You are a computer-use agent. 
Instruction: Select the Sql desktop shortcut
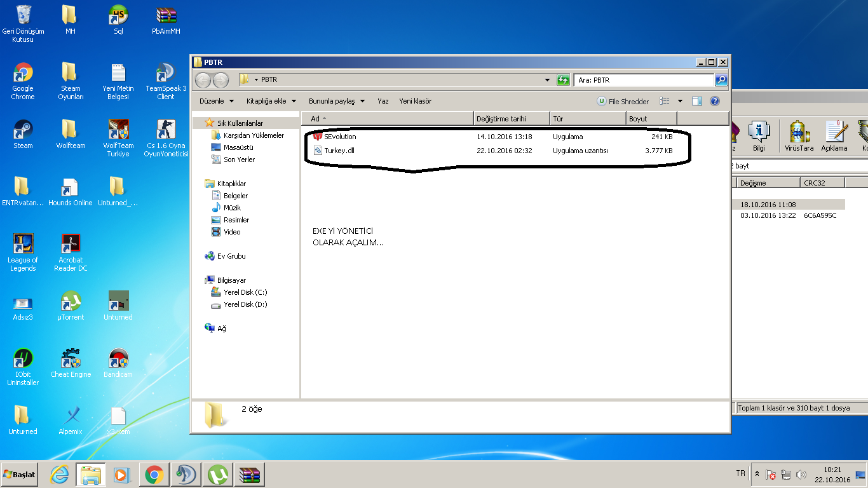(x=118, y=20)
